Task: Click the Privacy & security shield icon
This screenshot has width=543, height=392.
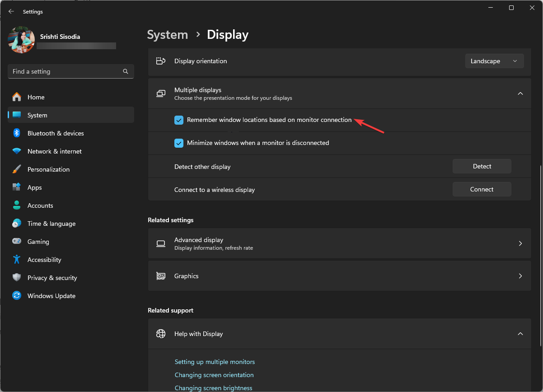Action: tap(17, 278)
